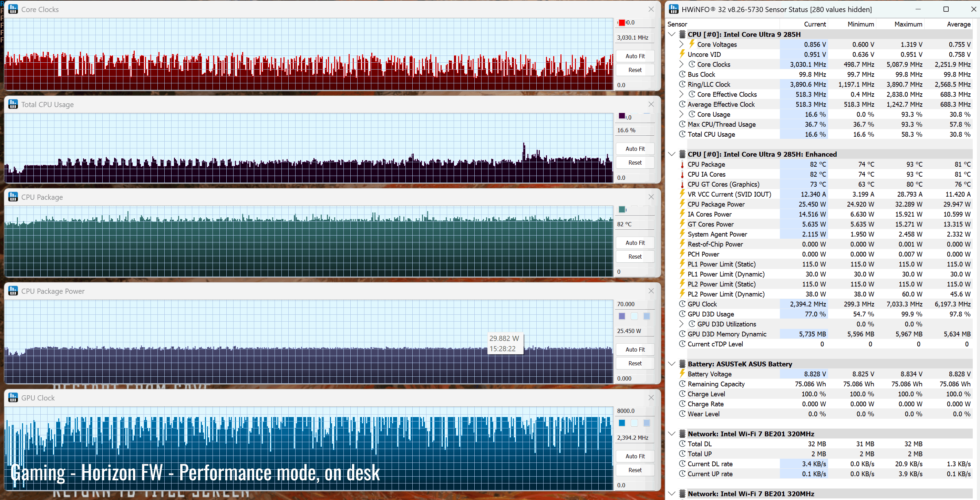
Task: Expand the GPU D3D Utilizations row
Action: 681,324
